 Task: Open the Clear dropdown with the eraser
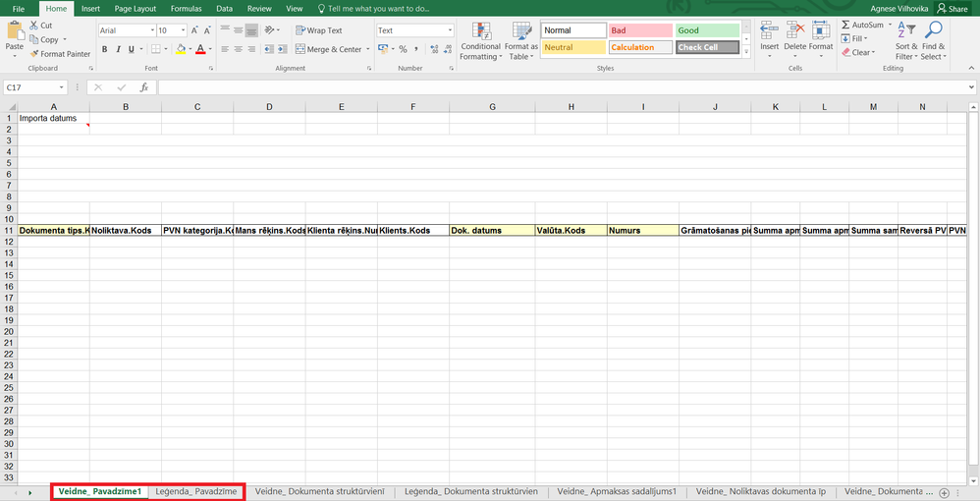click(857, 52)
